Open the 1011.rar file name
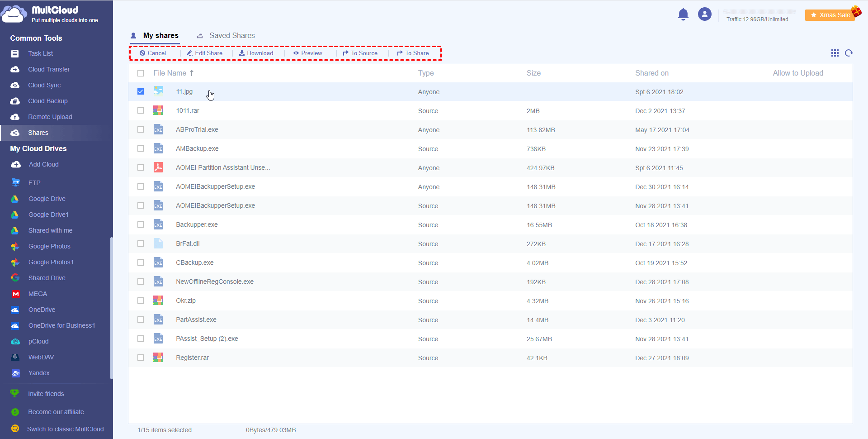The image size is (868, 439). point(188,110)
